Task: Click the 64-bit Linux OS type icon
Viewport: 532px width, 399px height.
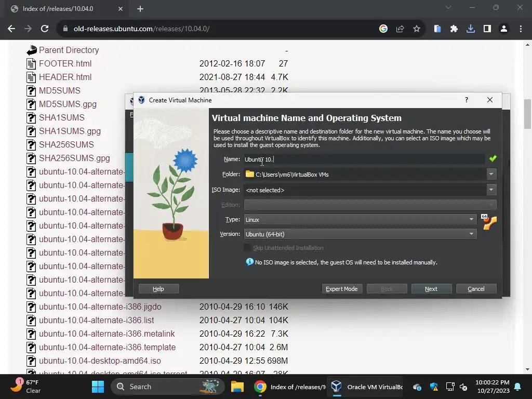Action: click(x=489, y=222)
